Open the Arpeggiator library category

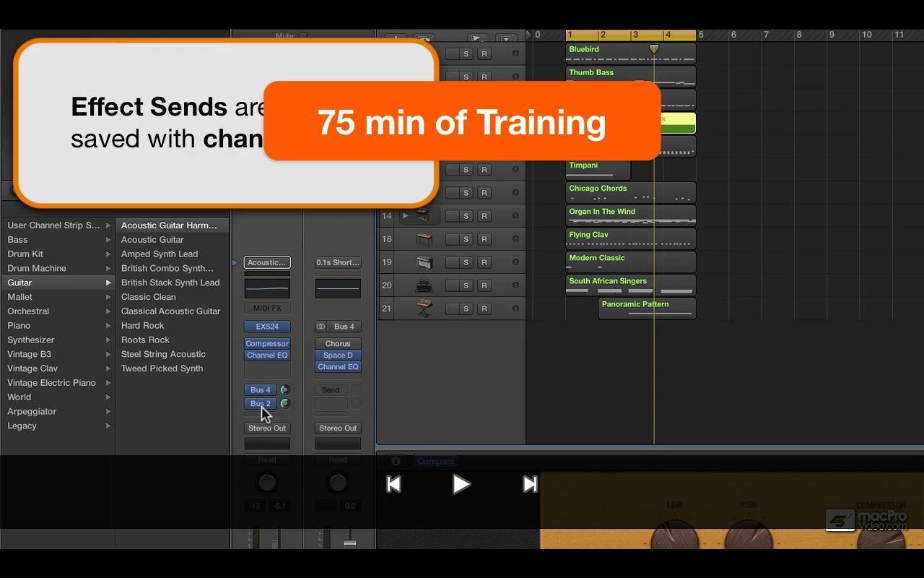[58, 411]
